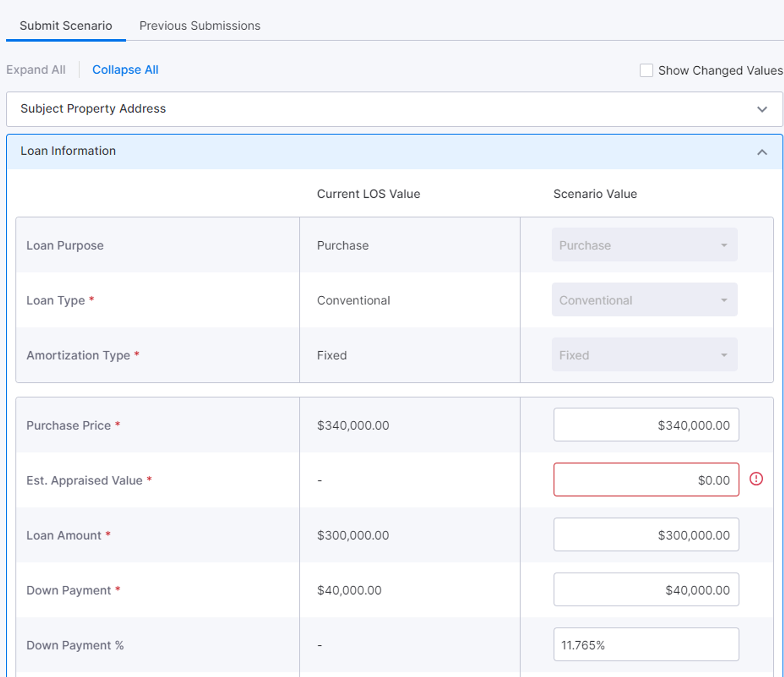This screenshot has width=784, height=677.
Task: Enable the Show Changed Values checkbox
Action: 646,71
